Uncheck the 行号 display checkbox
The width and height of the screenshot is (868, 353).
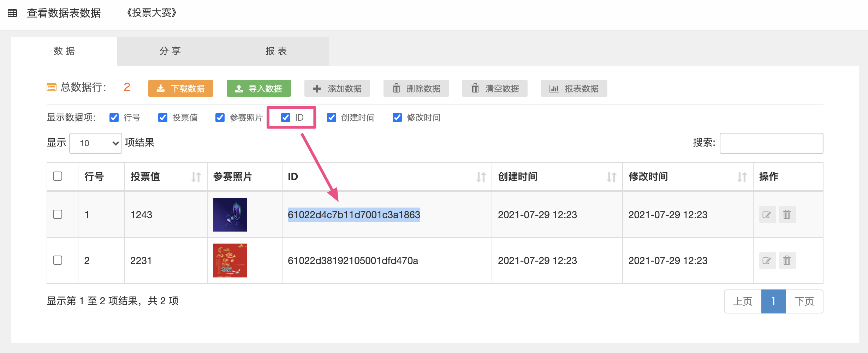[114, 118]
